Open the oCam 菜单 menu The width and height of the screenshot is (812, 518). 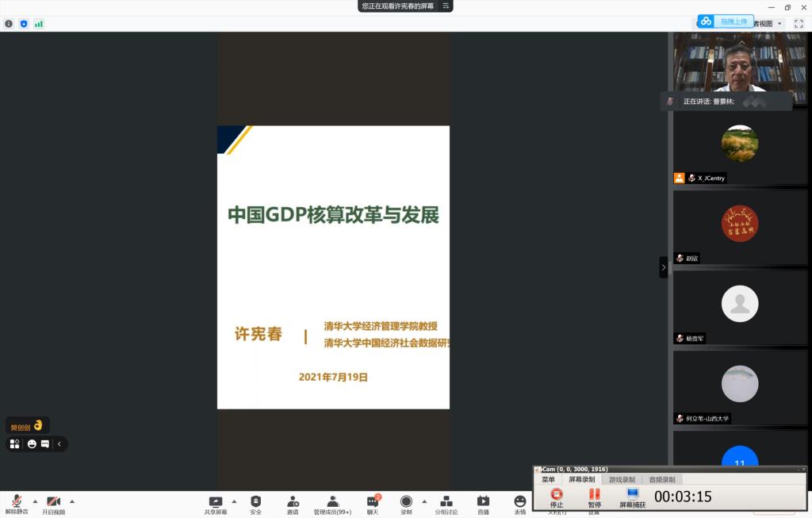click(548, 480)
